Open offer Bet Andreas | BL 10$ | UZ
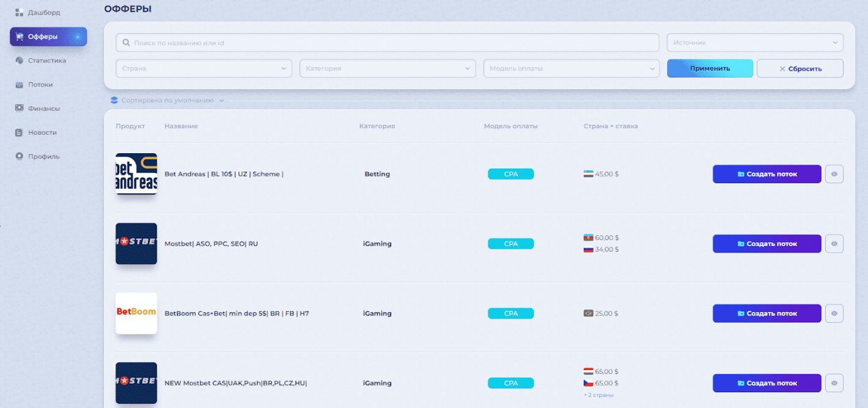The width and height of the screenshot is (868, 408). [x=224, y=174]
